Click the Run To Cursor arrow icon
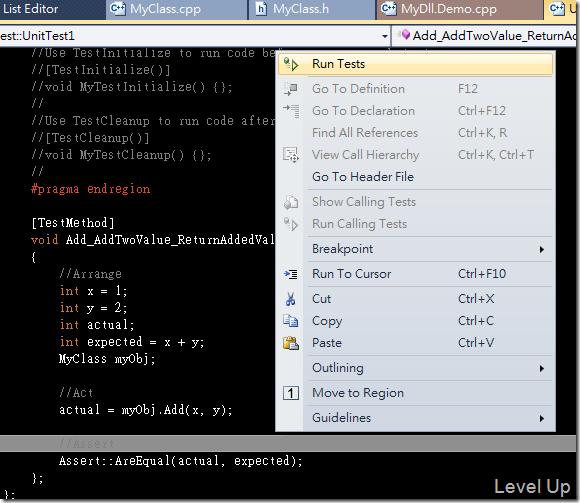 click(x=291, y=274)
